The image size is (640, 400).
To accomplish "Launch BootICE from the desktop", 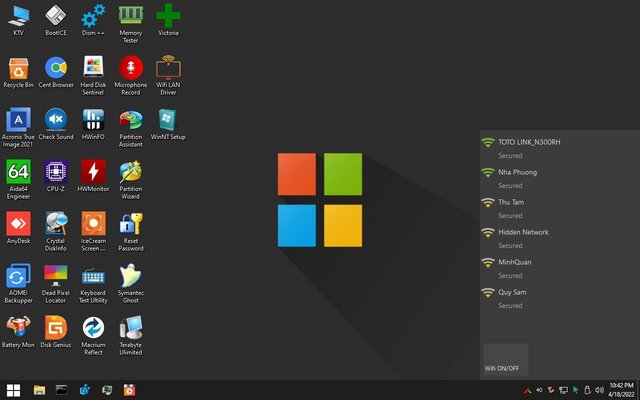I will point(56,20).
